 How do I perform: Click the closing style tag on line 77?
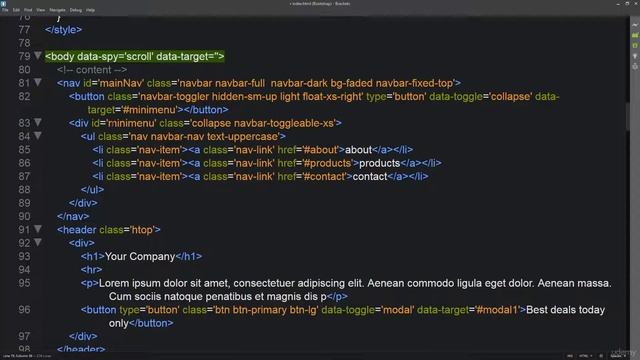(63, 30)
